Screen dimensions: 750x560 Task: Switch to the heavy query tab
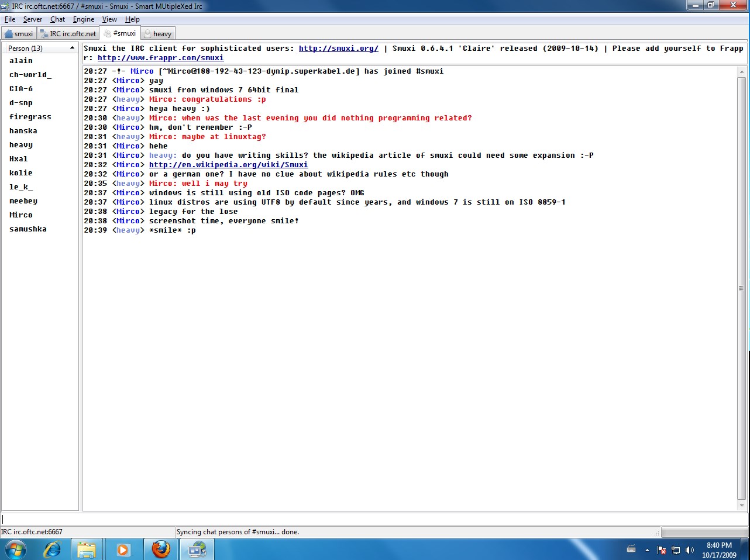pyautogui.click(x=158, y=33)
